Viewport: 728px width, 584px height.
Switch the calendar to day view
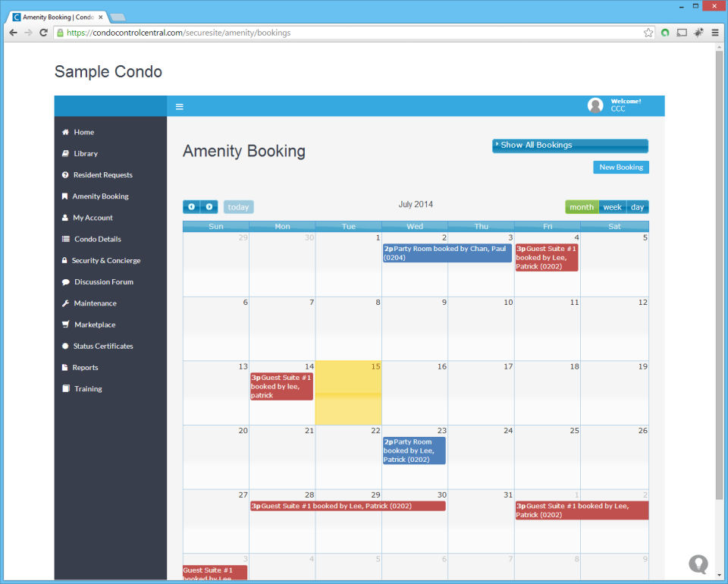pyautogui.click(x=638, y=207)
